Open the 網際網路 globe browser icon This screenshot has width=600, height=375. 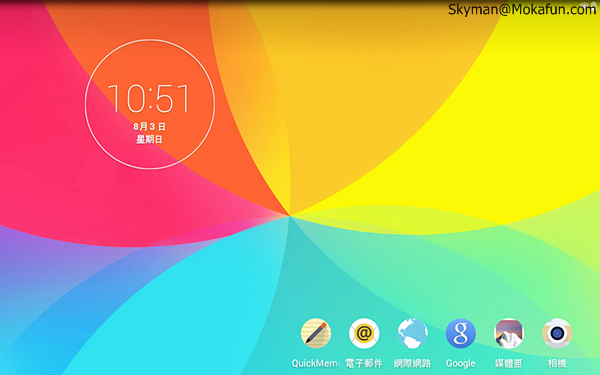pyautogui.click(x=412, y=333)
